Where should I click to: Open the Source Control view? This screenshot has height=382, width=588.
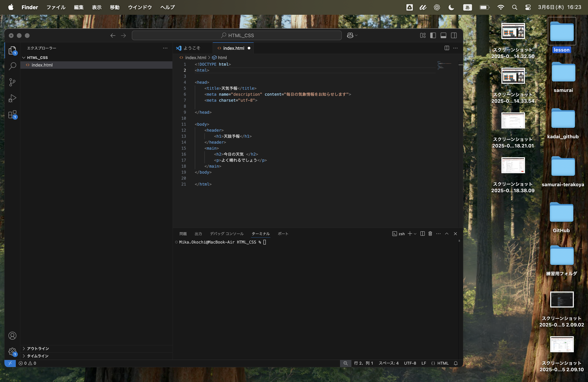12,82
